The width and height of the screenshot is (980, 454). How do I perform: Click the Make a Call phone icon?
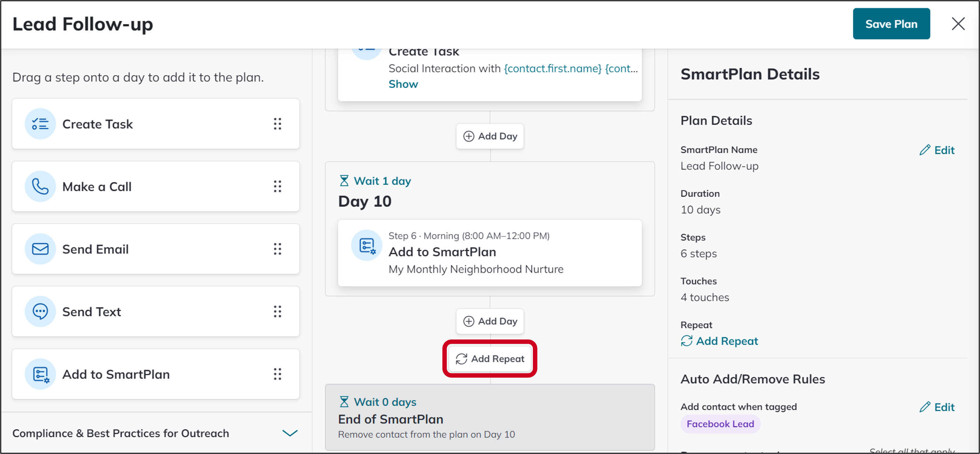tap(40, 186)
